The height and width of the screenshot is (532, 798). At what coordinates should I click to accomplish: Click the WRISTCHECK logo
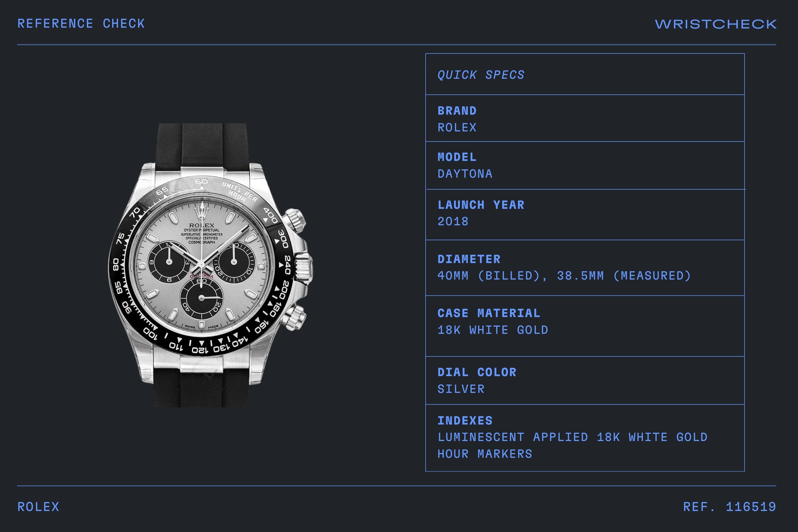716,24
